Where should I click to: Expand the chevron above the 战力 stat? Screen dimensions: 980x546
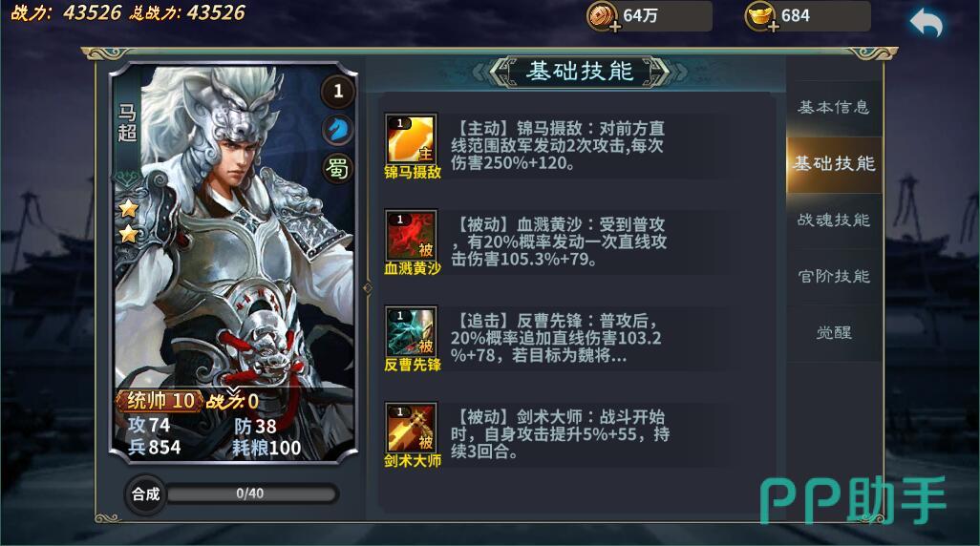pos(233,391)
